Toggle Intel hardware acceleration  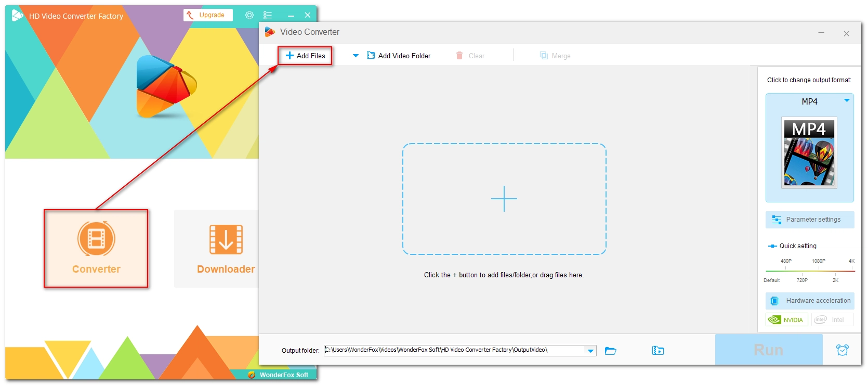tap(832, 320)
